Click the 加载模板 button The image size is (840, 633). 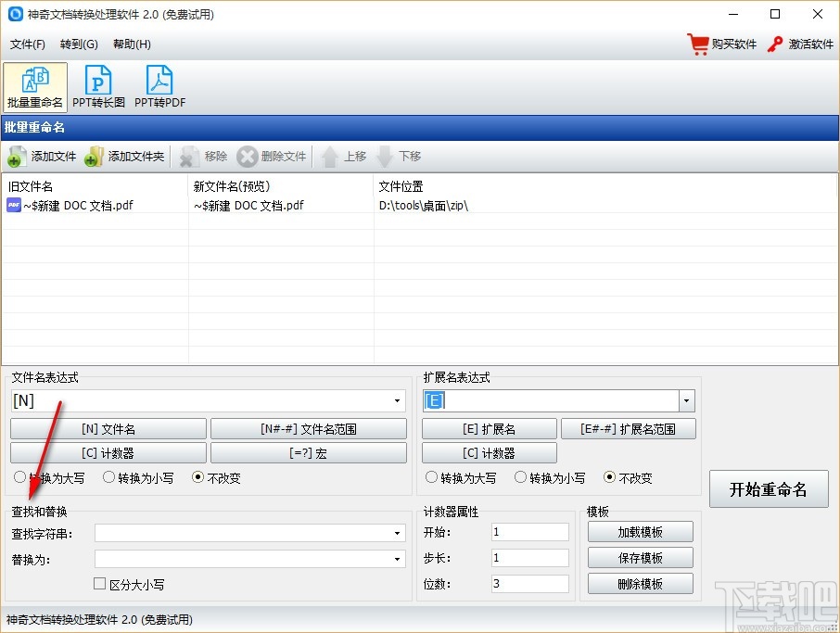pyautogui.click(x=640, y=532)
